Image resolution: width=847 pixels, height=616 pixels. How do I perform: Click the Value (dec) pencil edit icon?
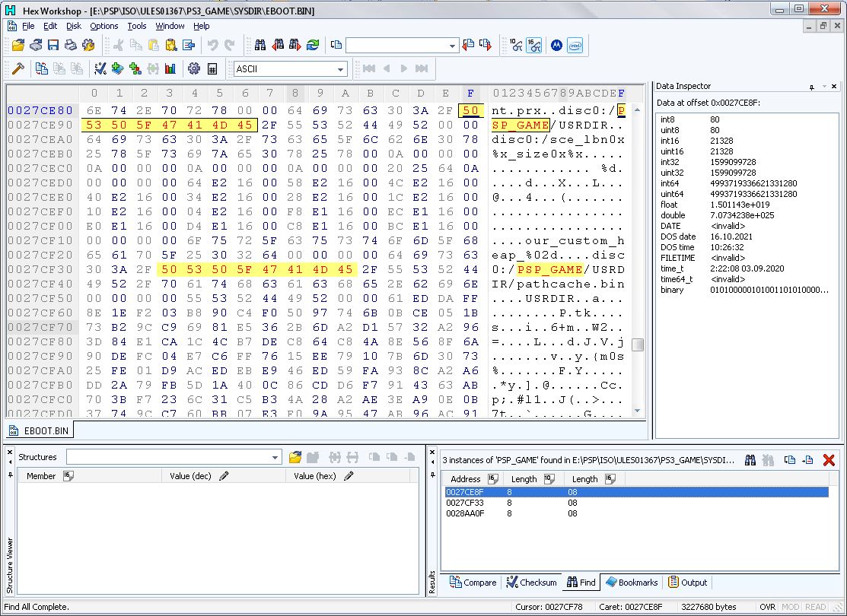[224, 475]
